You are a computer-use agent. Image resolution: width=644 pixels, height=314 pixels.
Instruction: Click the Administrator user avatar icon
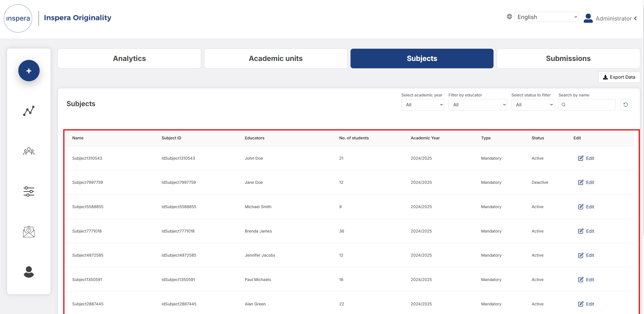[588, 18]
